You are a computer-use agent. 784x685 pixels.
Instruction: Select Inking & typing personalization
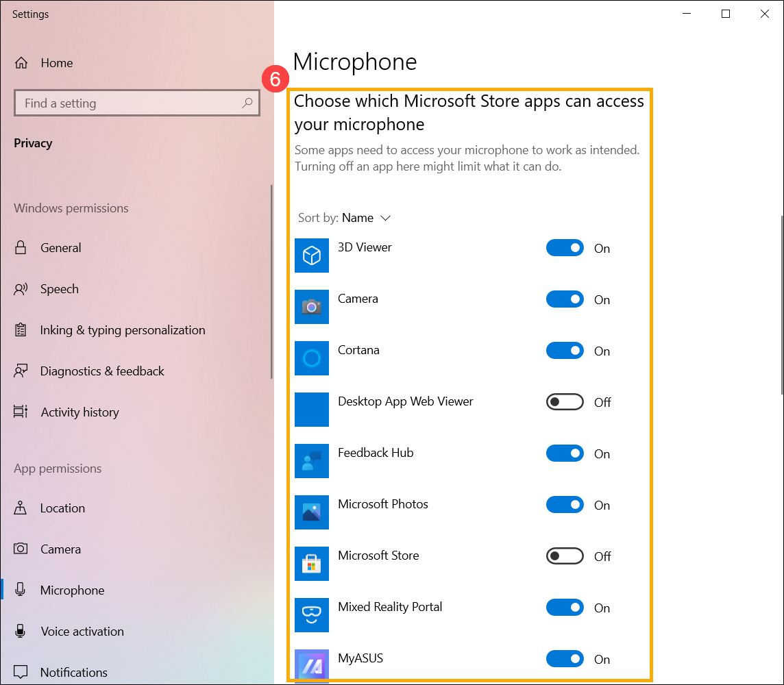click(123, 329)
